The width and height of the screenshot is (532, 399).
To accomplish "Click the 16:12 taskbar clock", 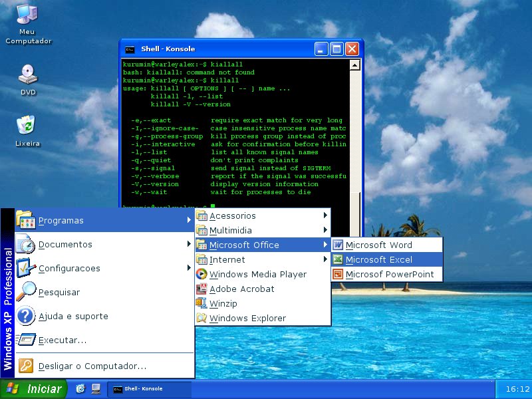I will click(518, 389).
